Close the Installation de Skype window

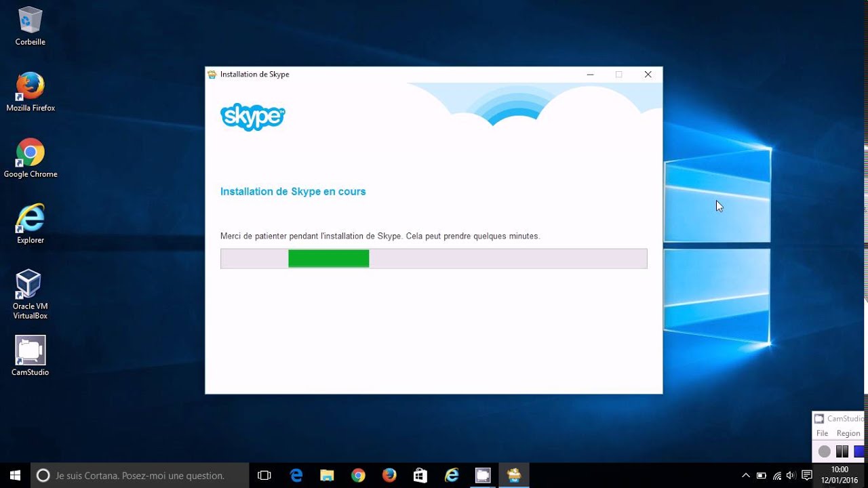pos(648,75)
